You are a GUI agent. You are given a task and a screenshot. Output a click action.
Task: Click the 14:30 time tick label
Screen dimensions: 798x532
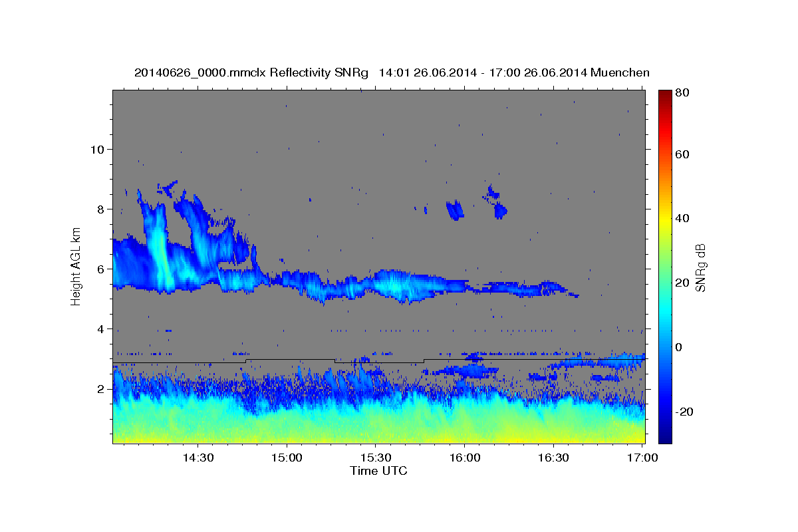click(x=198, y=458)
